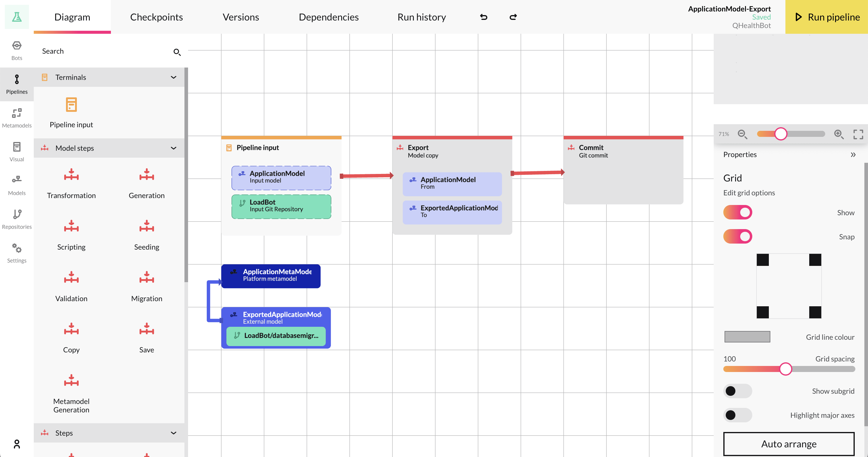Adjust the Grid spacing slider
This screenshot has width=868, height=457.
click(x=786, y=369)
